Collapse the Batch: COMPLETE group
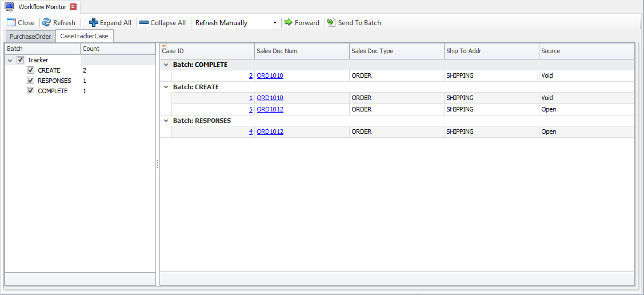 pyautogui.click(x=166, y=65)
